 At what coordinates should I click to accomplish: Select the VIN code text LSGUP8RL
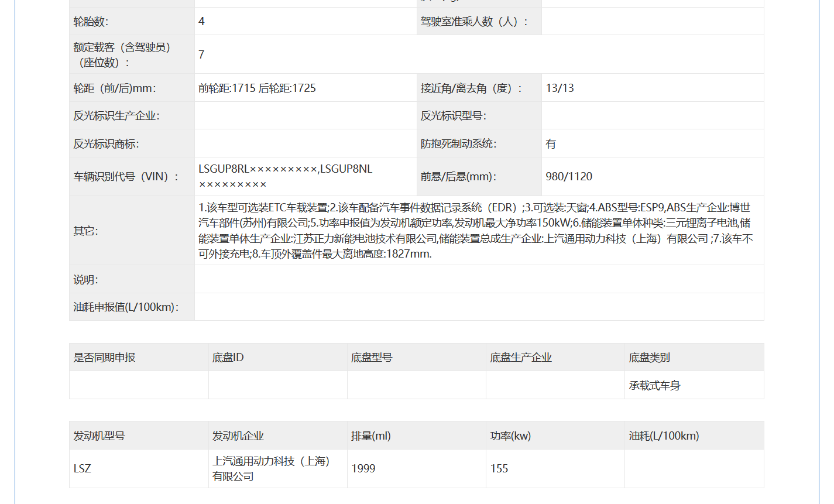[224, 169]
